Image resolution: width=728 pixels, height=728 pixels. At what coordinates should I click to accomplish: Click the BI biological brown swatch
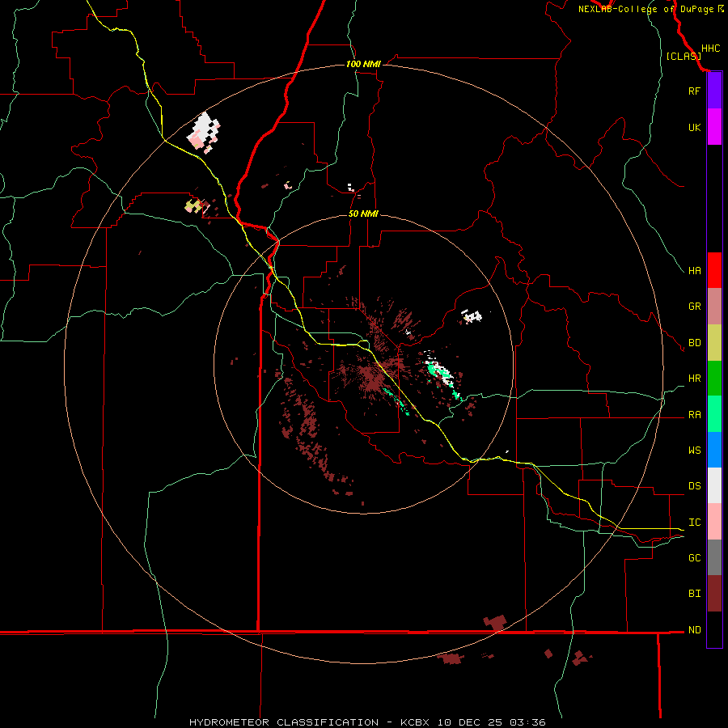tap(714, 594)
